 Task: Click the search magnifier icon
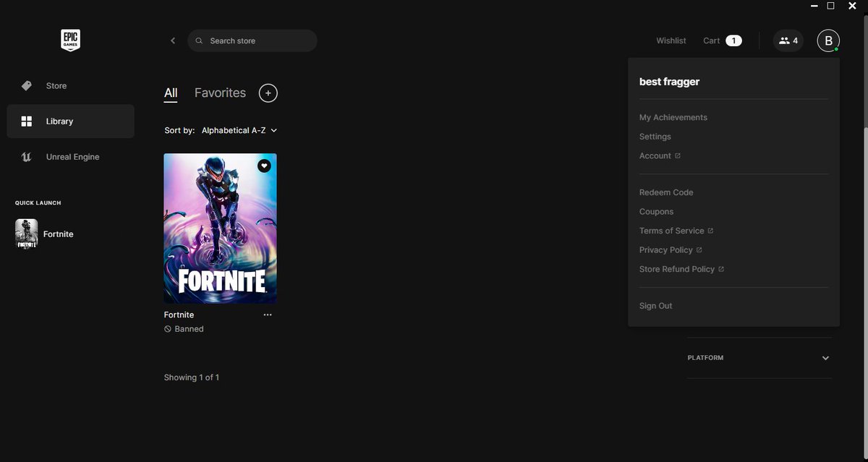point(199,40)
